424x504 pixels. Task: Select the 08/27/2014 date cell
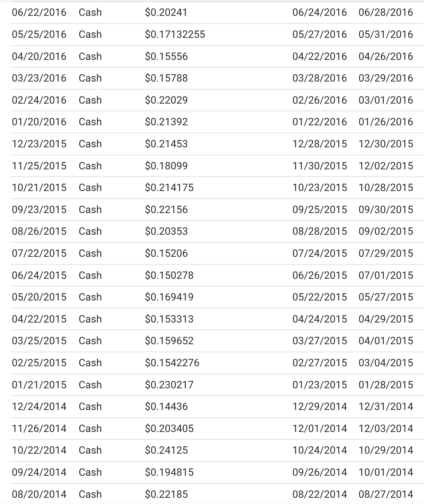[x=386, y=494]
